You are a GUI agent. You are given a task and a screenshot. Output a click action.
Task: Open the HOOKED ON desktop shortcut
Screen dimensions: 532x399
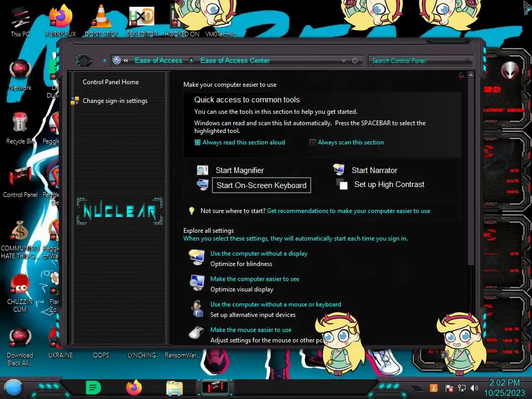pos(182,20)
